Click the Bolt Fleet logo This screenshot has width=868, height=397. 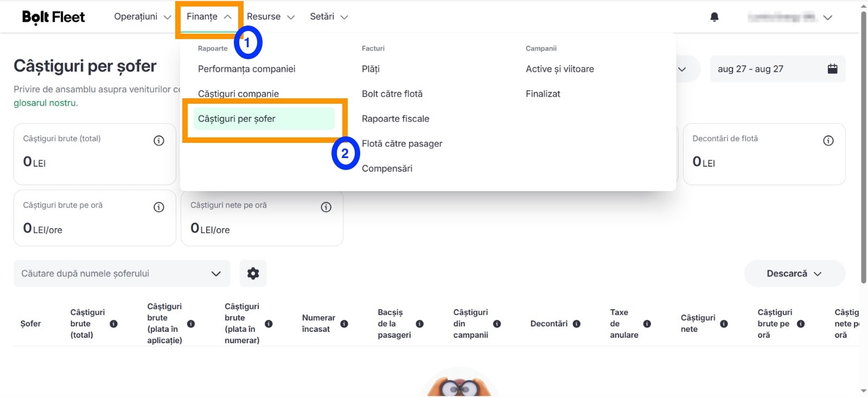53,17
